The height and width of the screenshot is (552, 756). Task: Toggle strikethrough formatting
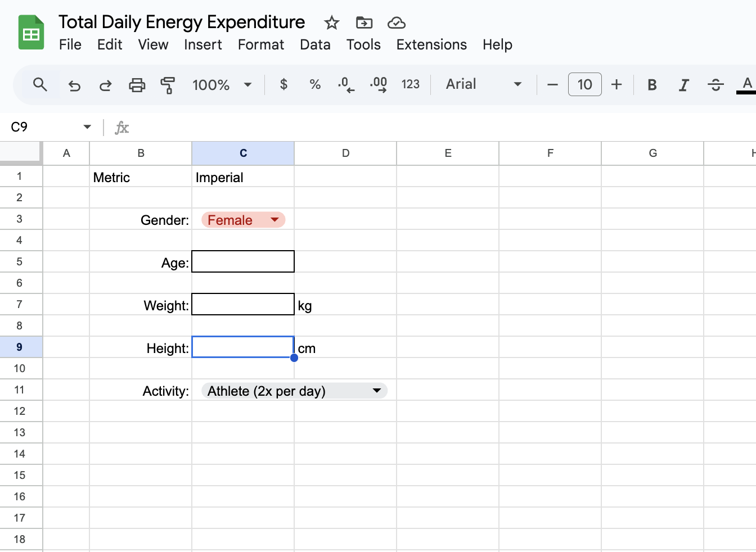click(715, 85)
